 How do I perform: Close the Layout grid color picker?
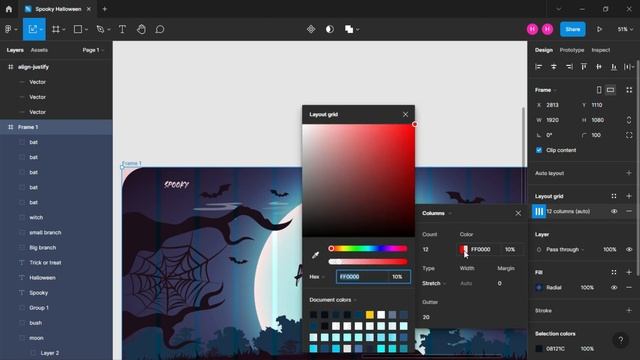pyautogui.click(x=405, y=115)
